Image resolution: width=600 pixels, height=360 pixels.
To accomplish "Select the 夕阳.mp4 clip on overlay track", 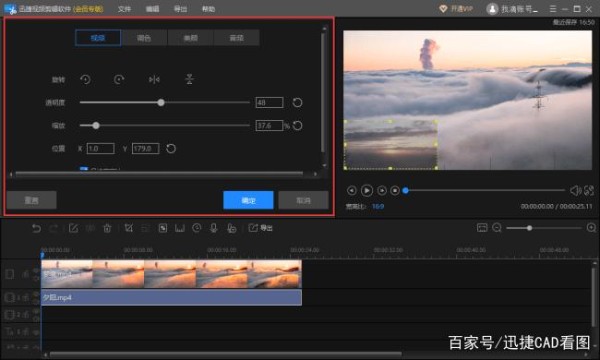I will pos(171,297).
